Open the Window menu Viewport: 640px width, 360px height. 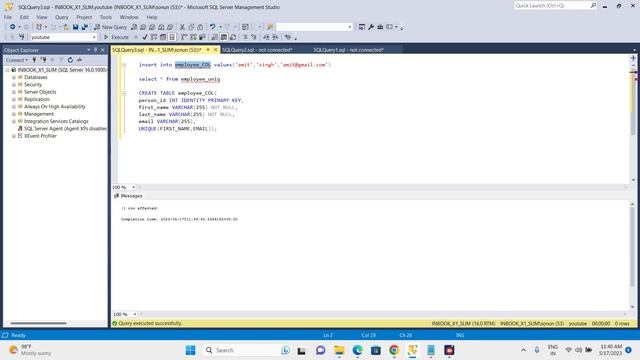pyautogui.click(x=129, y=17)
